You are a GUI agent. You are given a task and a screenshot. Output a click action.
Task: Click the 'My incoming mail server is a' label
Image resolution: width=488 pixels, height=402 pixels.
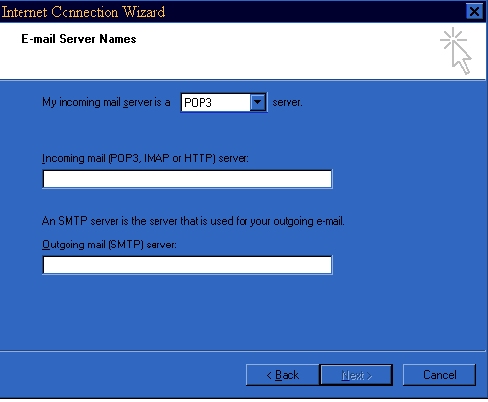pyautogui.click(x=106, y=102)
